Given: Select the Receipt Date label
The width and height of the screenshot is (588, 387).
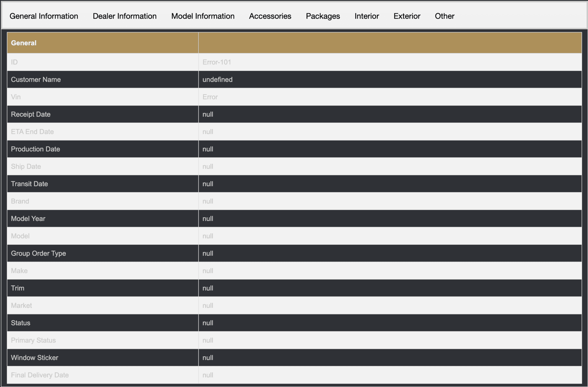Looking at the screenshot, I should (x=31, y=114).
